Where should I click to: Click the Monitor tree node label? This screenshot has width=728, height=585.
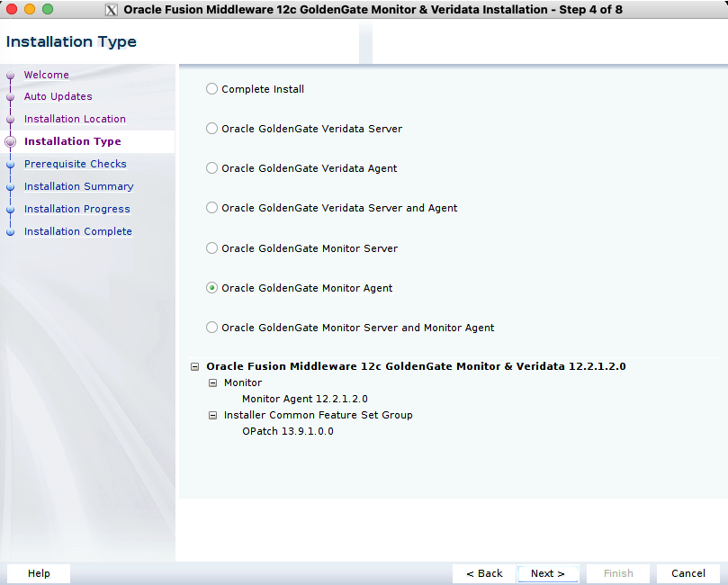(243, 382)
